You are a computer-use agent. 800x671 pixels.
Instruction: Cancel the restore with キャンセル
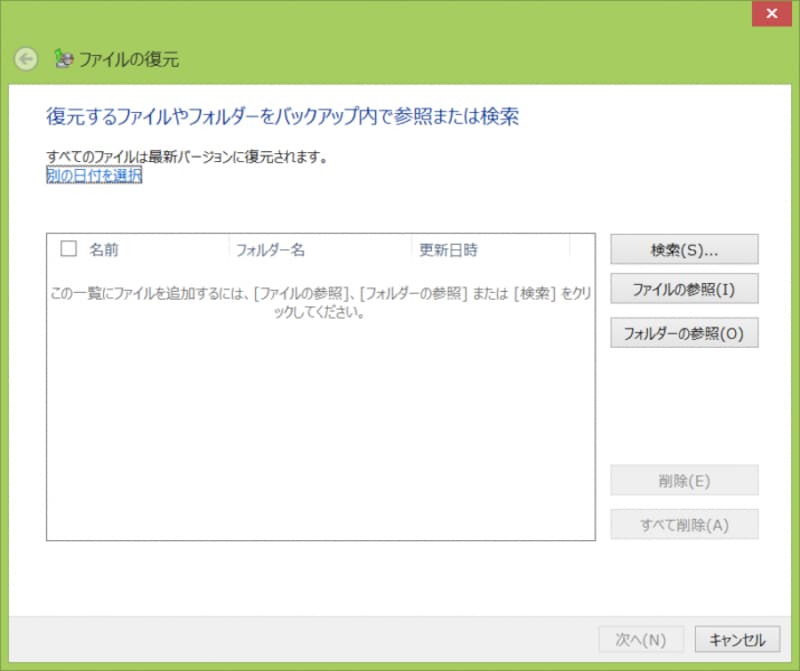pos(737,640)
